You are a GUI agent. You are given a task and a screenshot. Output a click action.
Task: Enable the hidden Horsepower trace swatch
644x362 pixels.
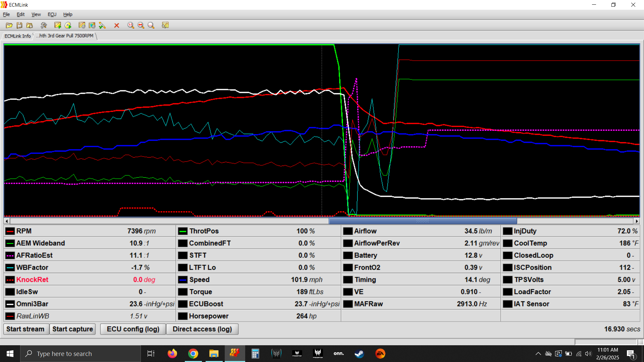click(183, 316)
